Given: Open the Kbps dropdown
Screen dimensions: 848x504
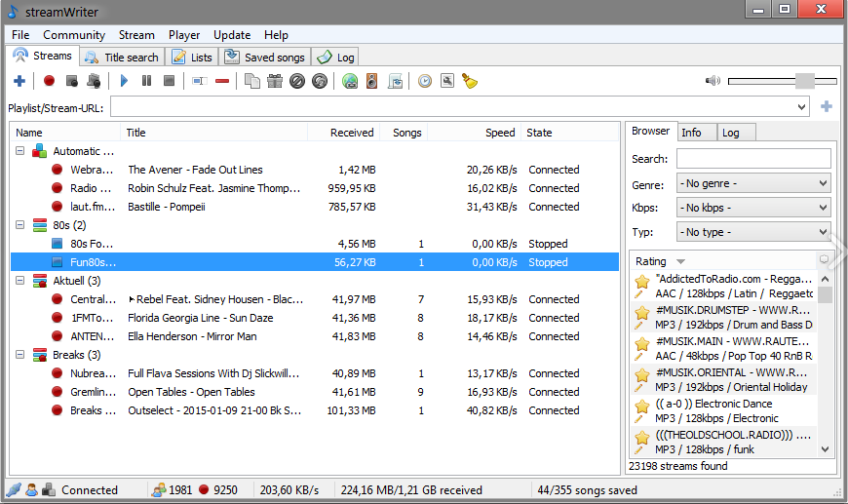Looking at the screenshot, I should pos(753,208).
